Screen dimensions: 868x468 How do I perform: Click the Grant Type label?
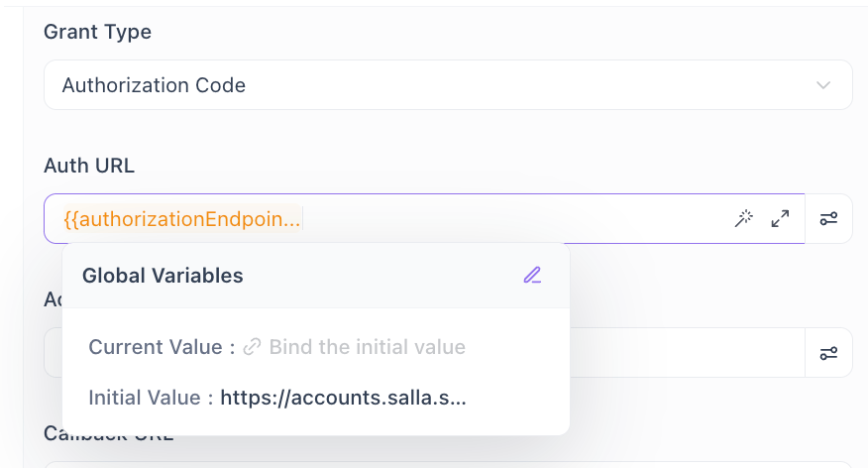pos(97,32)
